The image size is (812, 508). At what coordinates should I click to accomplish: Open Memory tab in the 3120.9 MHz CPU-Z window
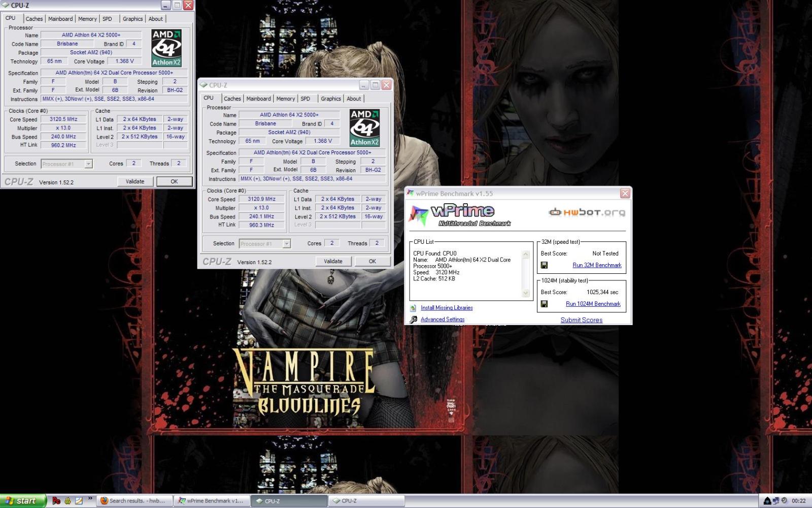coord(285,99)
